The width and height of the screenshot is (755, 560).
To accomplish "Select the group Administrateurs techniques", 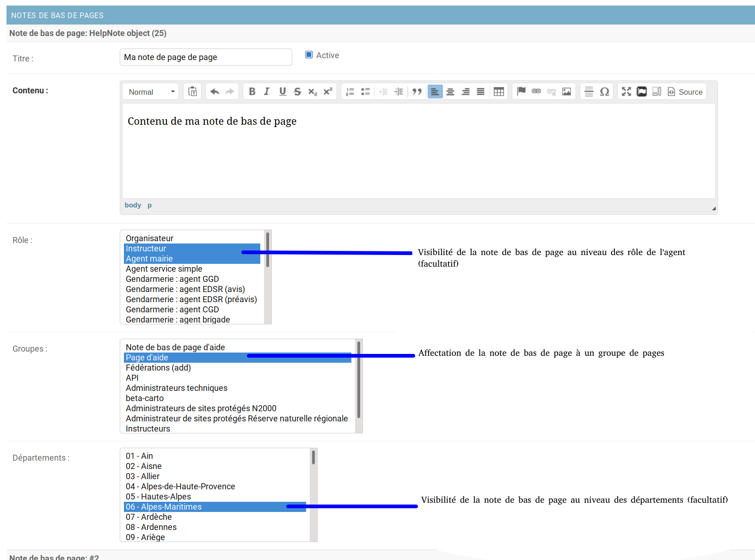I will click(176, 388).
